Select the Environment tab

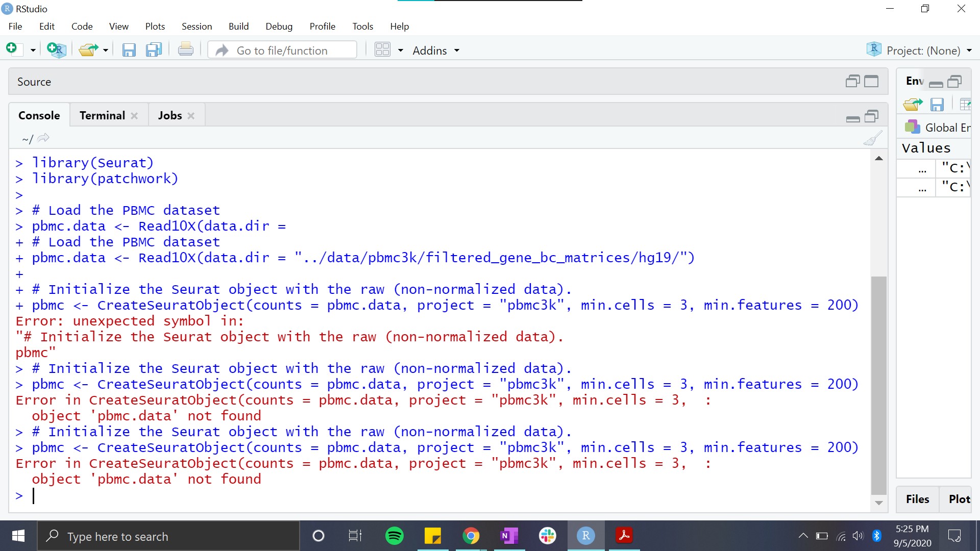pyautogui.click(x=915, y=81)
